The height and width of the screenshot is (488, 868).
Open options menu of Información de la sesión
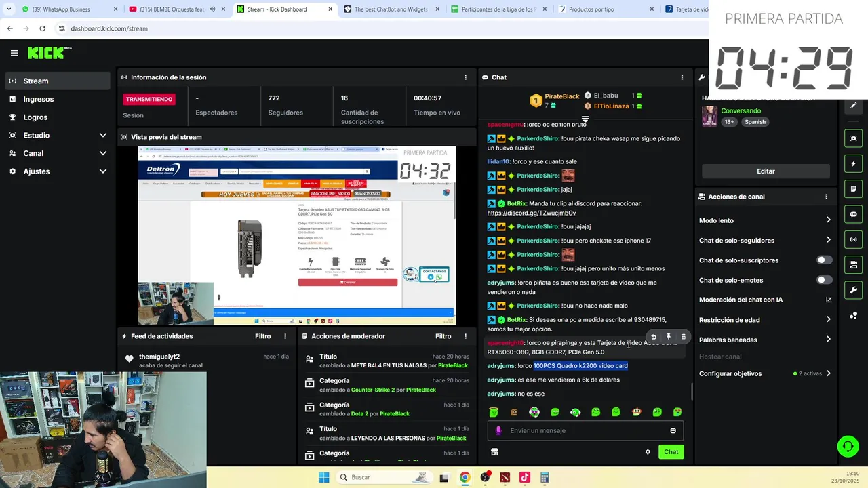[465, 77]
